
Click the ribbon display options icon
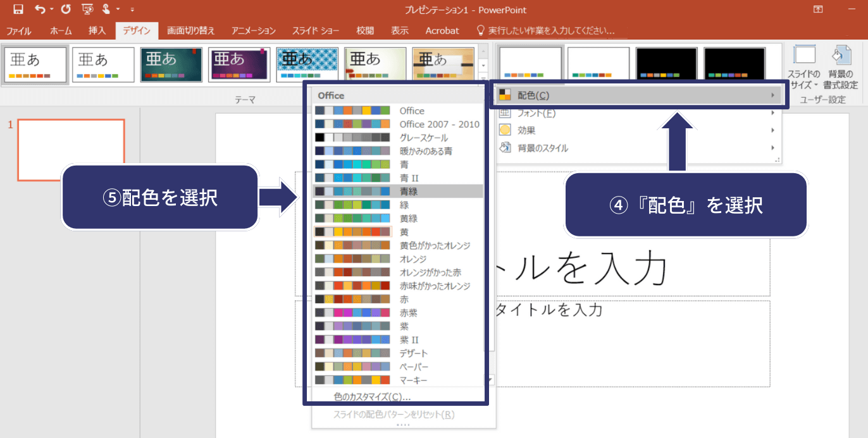[x=818, y=9]
